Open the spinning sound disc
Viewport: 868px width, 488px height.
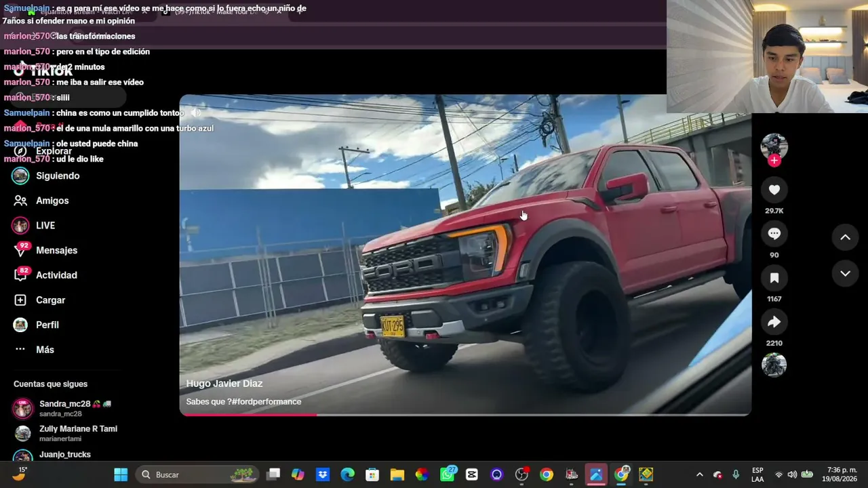coord(774,365)
